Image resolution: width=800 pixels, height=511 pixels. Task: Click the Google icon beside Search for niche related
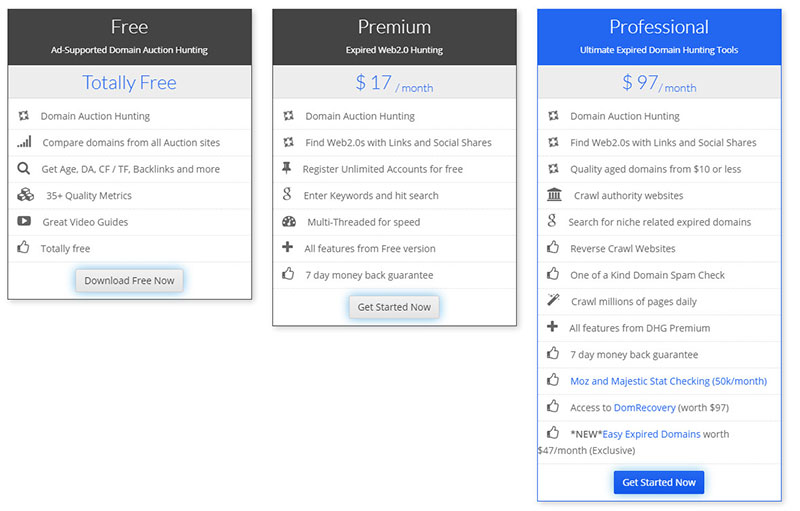(x=553, y=221)
